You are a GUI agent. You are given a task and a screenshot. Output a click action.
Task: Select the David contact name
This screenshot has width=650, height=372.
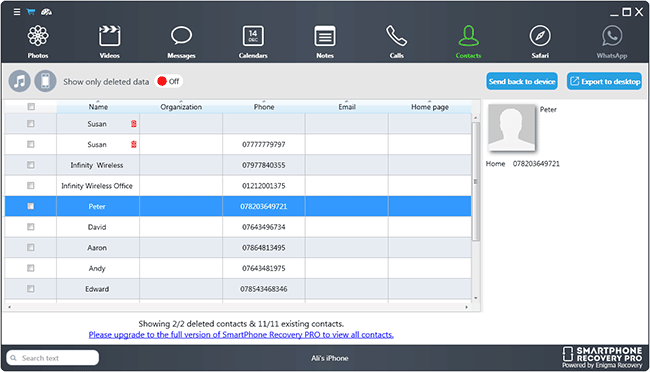point(97,227)
